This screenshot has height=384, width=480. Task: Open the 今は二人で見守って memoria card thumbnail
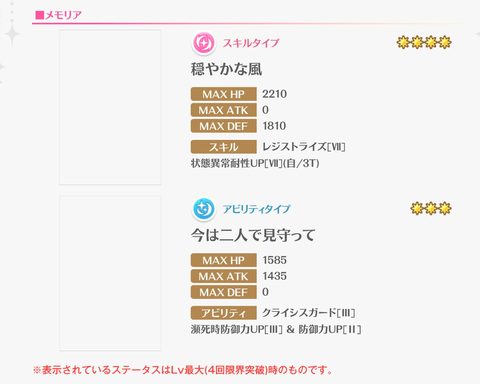(x=110, y=273)
